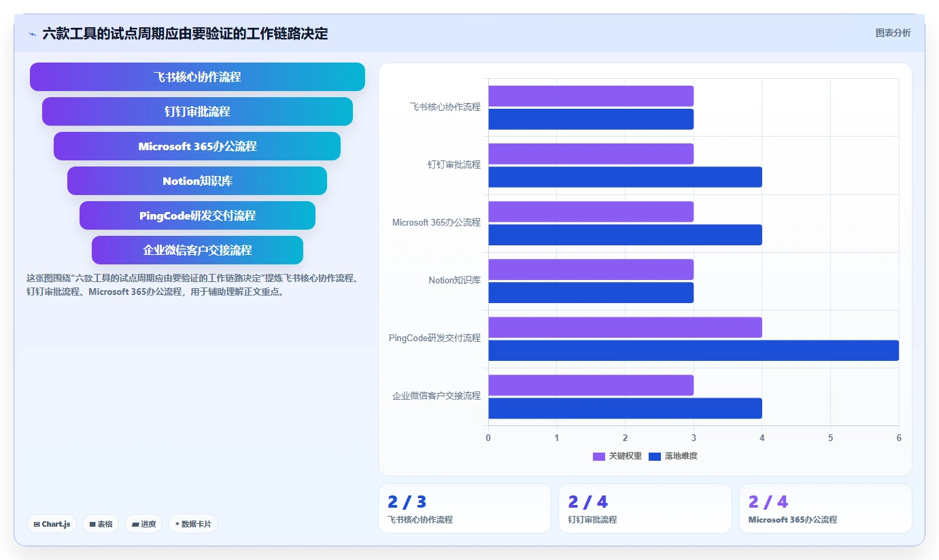Click the 企业微信客户交接流程 chart axis label
939x560 pixels.
[436, 396]
